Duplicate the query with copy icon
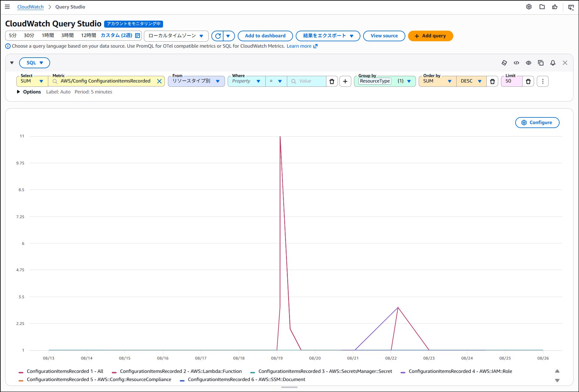579x392 pixels. click(541, 63)
